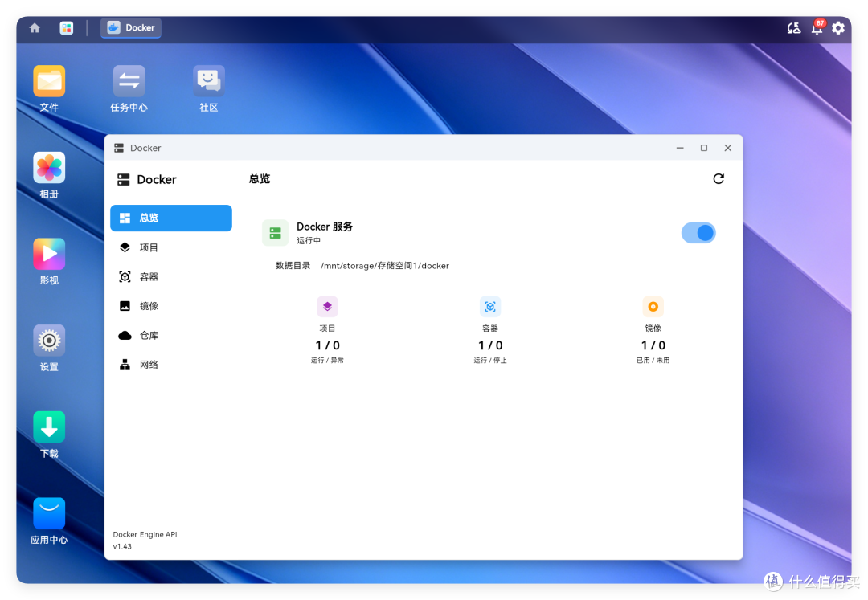Open the app grid launcher icon
This screenshot has height=600, width=868.
pyautogui.click(x=67, y=27)
